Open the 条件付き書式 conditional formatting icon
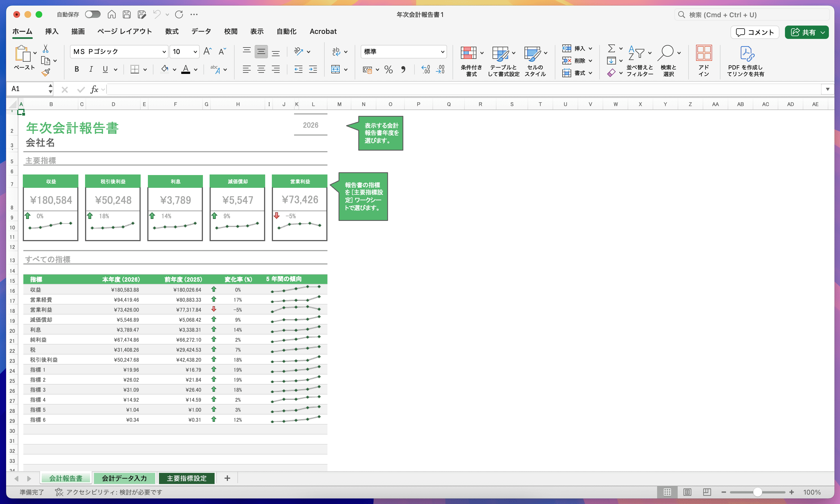Screen dimensions: 840x504 469,53
